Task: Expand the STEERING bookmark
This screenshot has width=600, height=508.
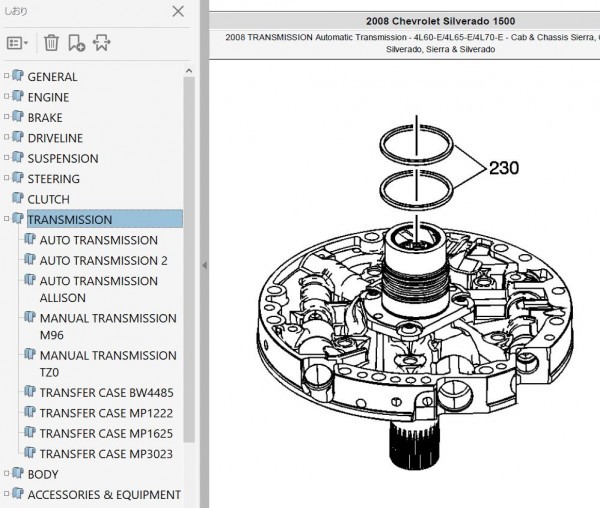Action: pos(7,177)
